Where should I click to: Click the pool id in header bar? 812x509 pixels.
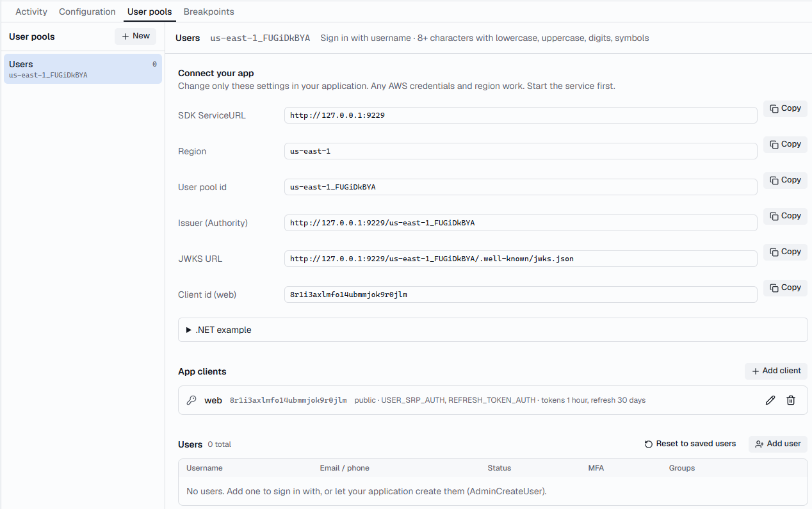pyautogui.click(x=260, y=38)
